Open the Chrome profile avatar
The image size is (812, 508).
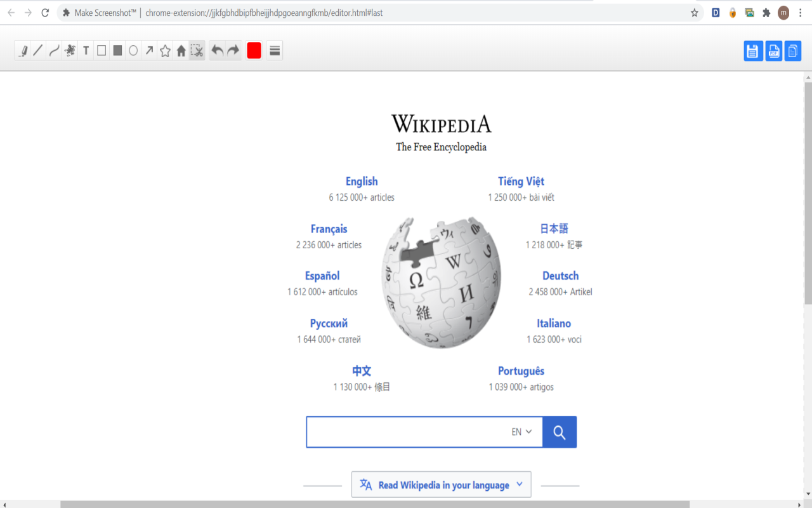pos(783,13)
